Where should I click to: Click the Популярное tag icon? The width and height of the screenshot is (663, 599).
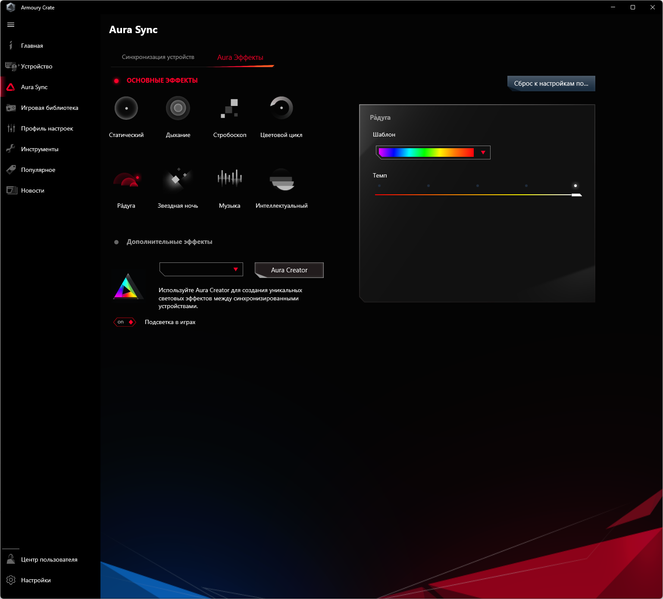pos(11,170)
